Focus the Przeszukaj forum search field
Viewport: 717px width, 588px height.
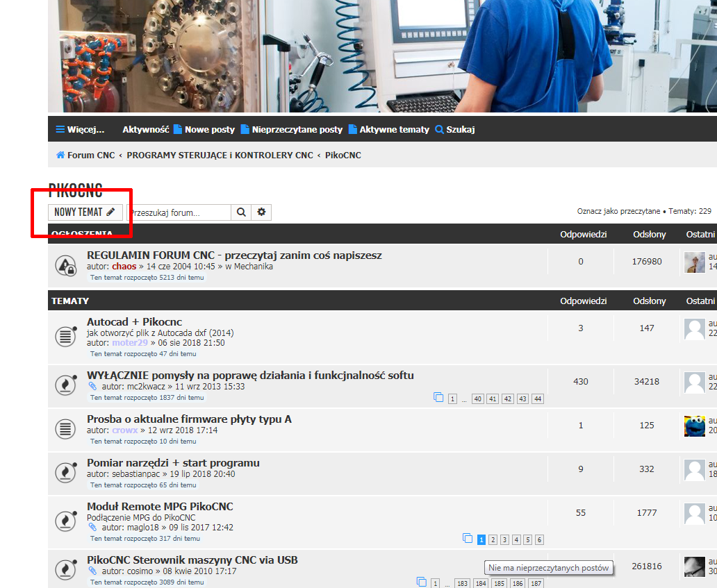coord(179,212)
